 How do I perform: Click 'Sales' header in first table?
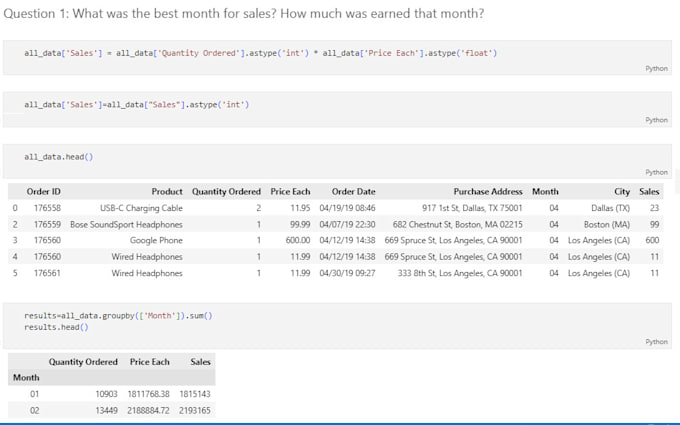(649, 192)
